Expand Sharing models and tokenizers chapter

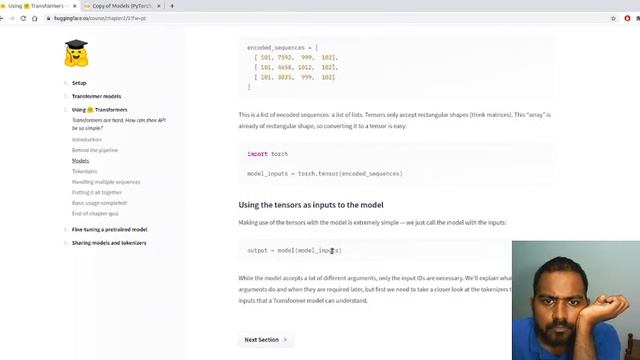point(109,243)
